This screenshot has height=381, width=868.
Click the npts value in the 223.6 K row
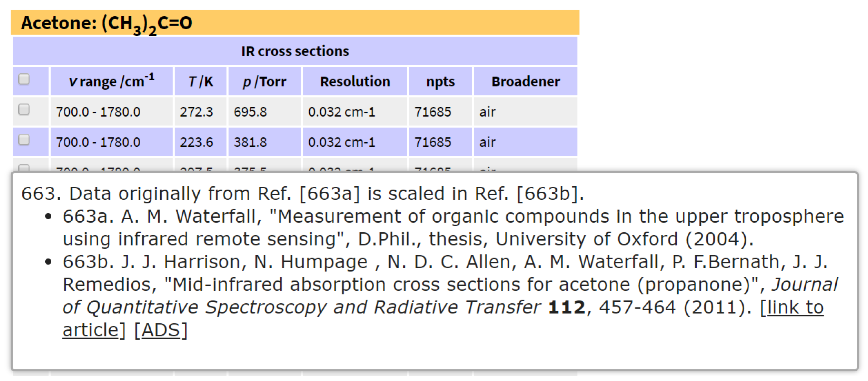pyautogui.click(x=432, y=142)
